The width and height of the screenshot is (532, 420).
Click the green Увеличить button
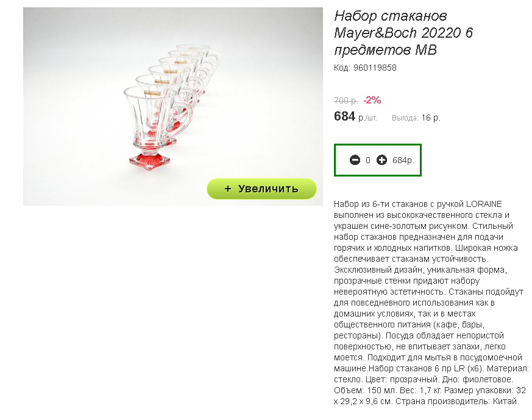(x=261, y=189)
